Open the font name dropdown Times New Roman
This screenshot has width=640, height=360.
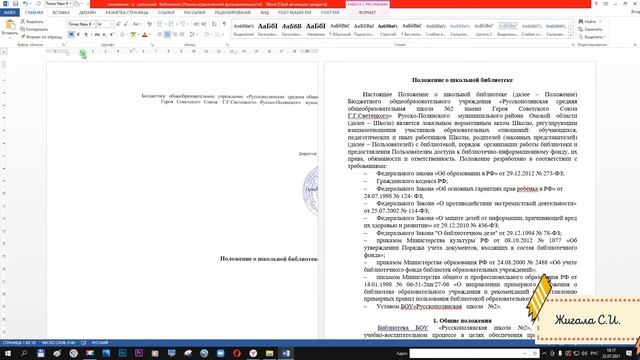pyautogui.click(x=92, y=24)
